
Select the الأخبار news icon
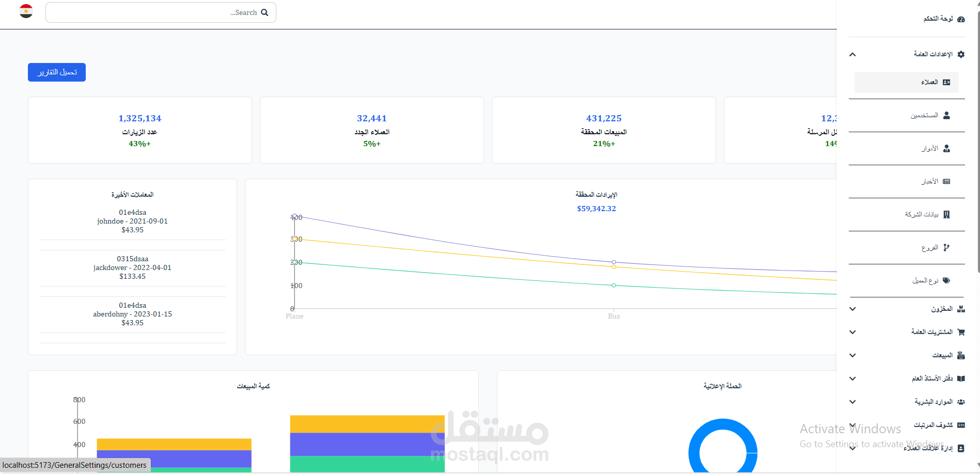point(947,181)
